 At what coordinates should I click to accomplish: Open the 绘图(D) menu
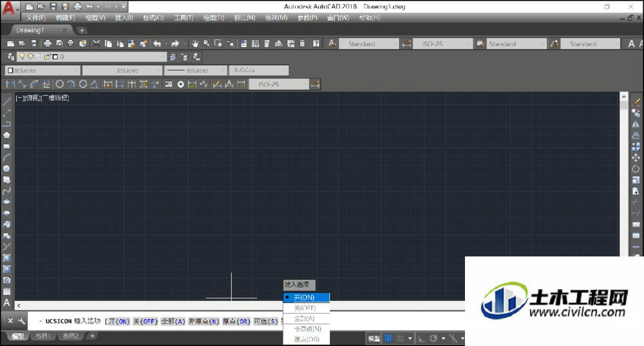214,17
